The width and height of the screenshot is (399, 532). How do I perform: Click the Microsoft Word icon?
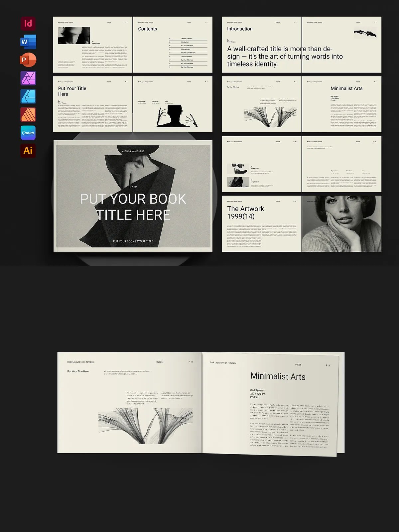click(28, 42)
